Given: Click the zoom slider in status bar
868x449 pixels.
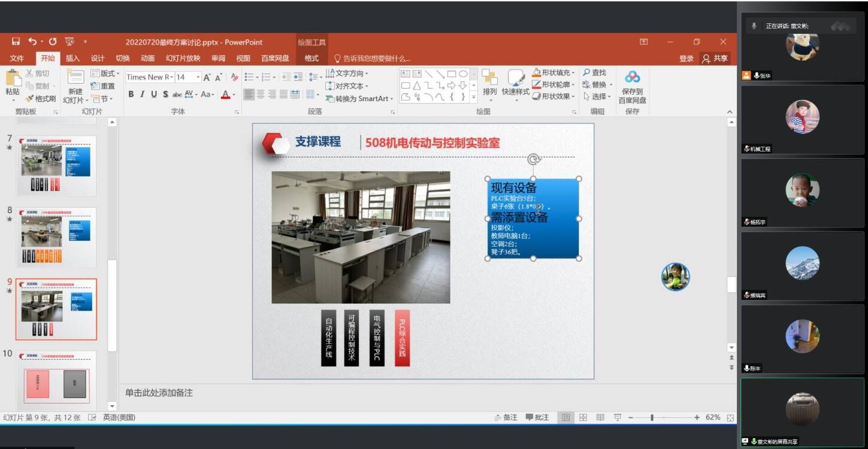Looking at the screenshot, I should 652,417.
